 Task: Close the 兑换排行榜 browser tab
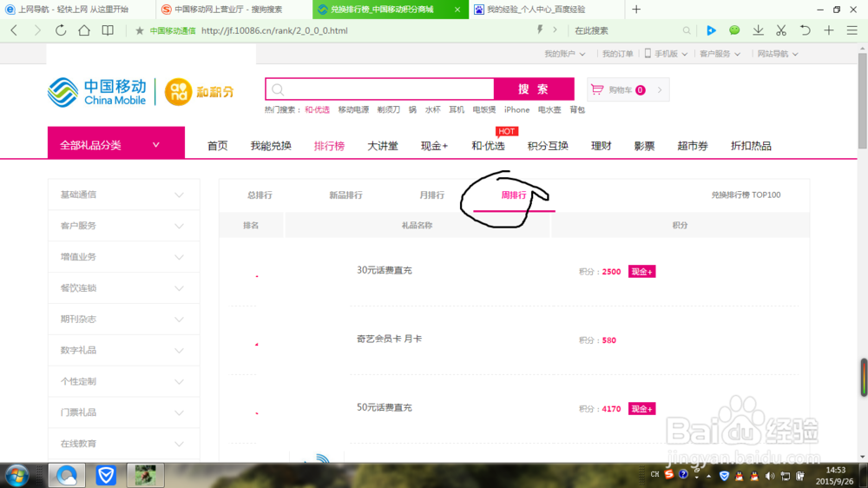tap(457, 10)
